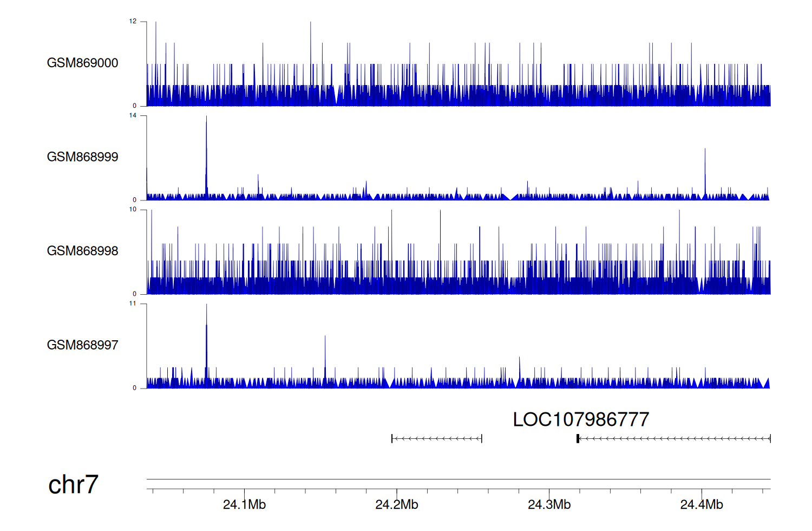Select the GSM868997 track label
Screen dimensions: 812x531
pyautogui.click(x=82, y=345)
